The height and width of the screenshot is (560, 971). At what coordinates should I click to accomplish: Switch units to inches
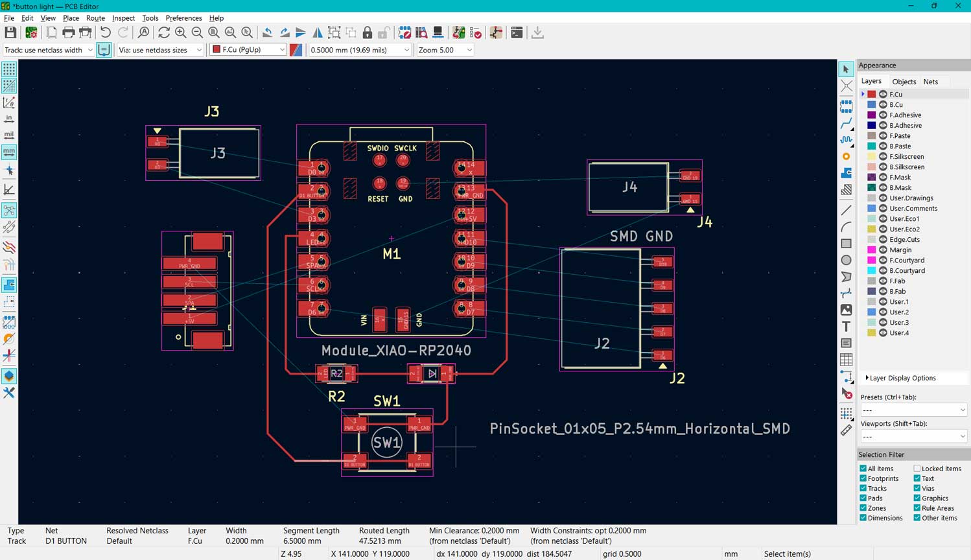point(9,119)
